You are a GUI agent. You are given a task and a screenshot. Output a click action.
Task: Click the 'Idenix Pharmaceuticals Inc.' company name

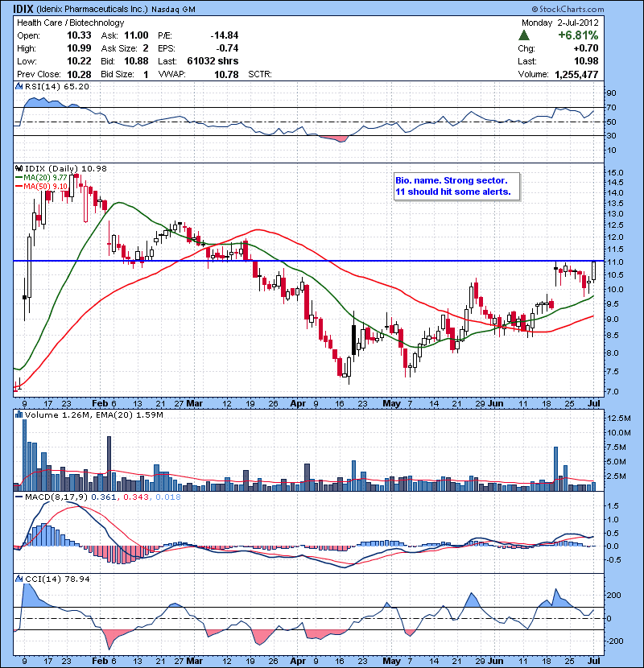pos(92,9)
